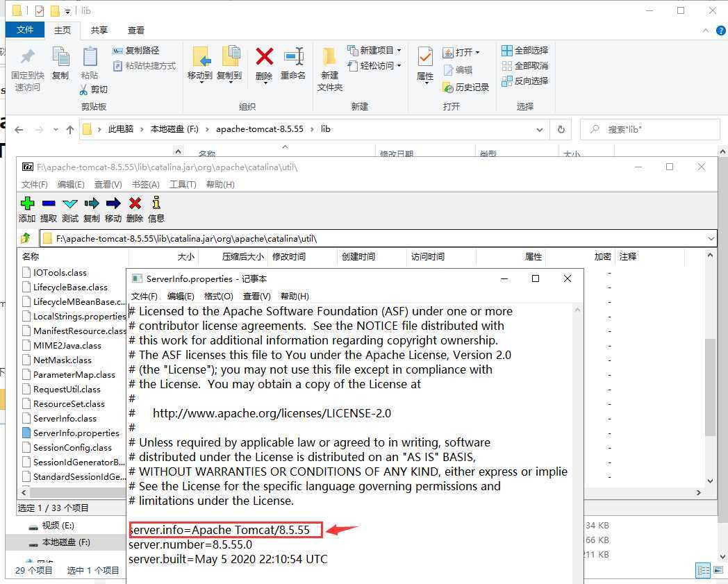Click the 此电脑 breadcrumb chevron
The width and height of the screenshot is (728, 584).
tap(142, 130)
